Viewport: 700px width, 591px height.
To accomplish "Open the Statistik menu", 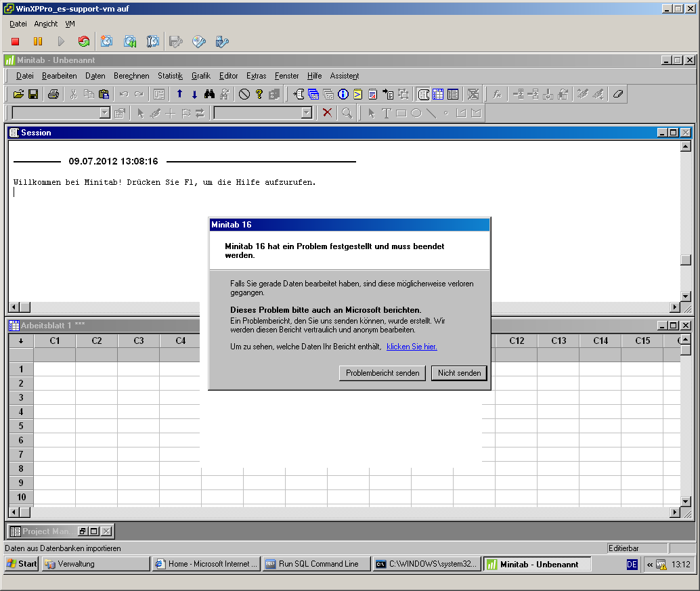I will coord(170,76).
